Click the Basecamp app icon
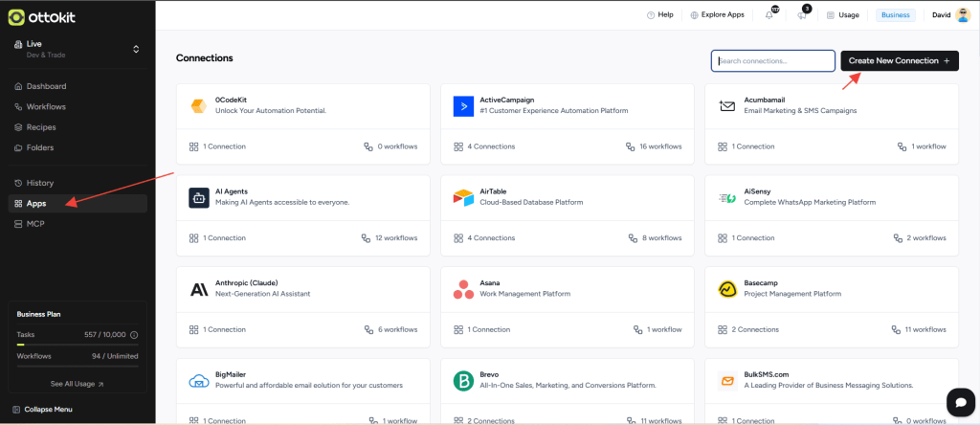Screen dimensions: 980x425 (x=727, y=289)
